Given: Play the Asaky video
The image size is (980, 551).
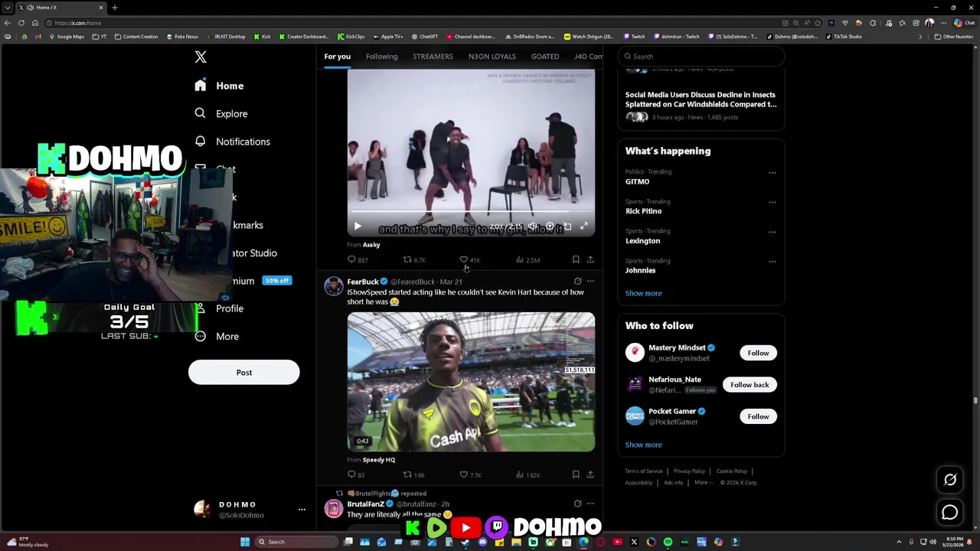Looking at the screenshot, I should click(358, 227).
